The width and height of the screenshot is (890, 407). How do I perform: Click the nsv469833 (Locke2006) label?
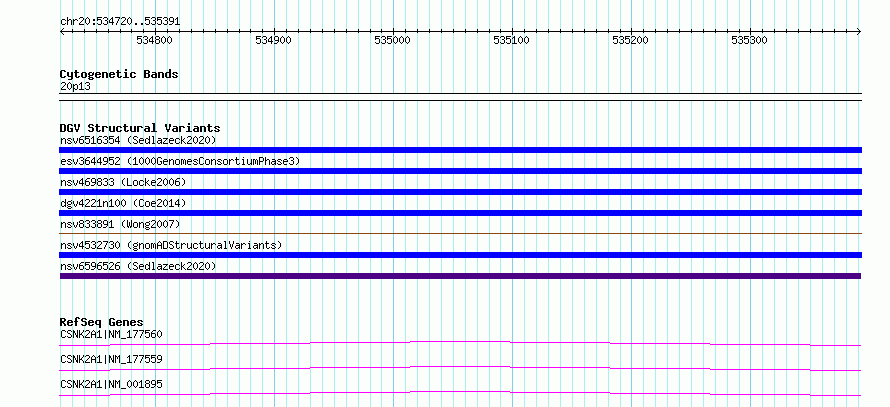[123, 182]
